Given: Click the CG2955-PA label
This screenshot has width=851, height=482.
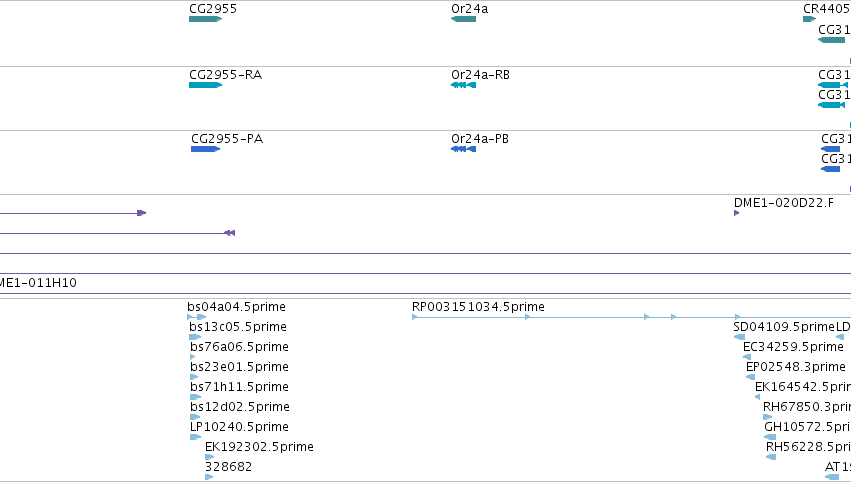Looking at the screenshot, I should [x=227, y=139].
